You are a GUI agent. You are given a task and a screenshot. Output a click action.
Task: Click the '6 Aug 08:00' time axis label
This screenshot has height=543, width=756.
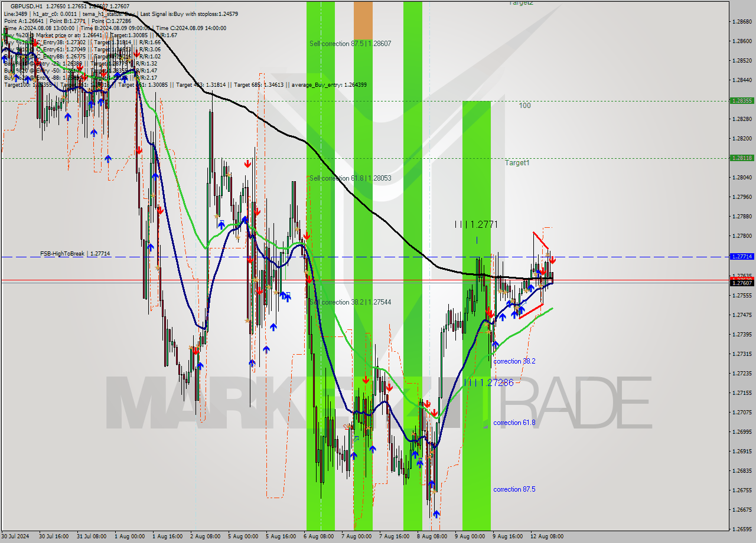pos(318,537)
